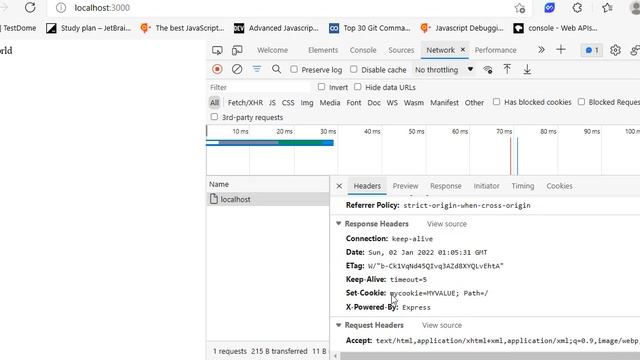Export HAR file with download arrow icon
Image resolution: width=640 pixels, height=360 pixels.
click(x=527, y=69)
